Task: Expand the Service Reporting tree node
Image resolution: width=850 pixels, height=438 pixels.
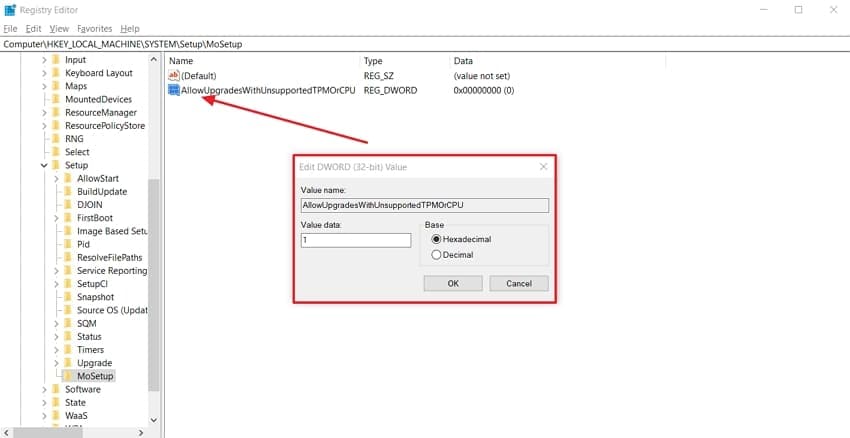Action: pos(56,270)
